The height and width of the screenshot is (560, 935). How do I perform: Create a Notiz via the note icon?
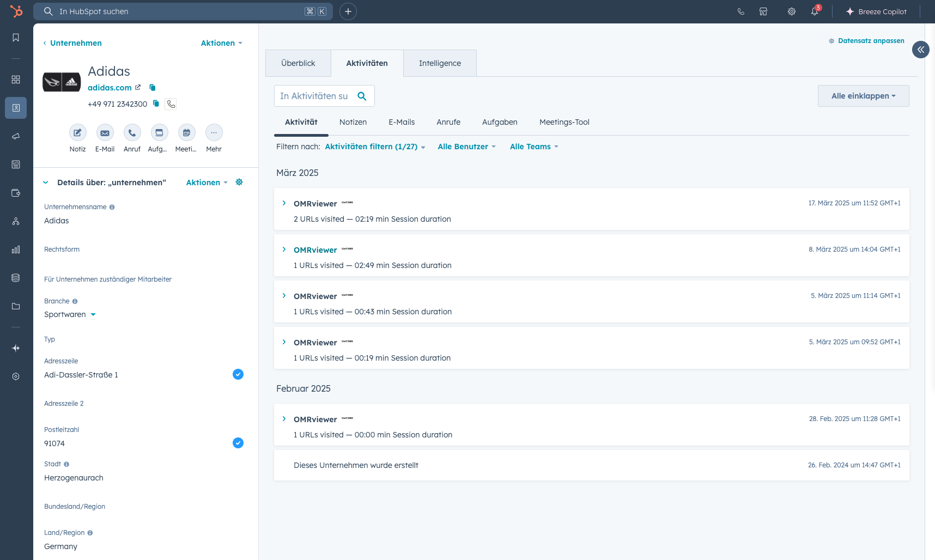[77, 132]
